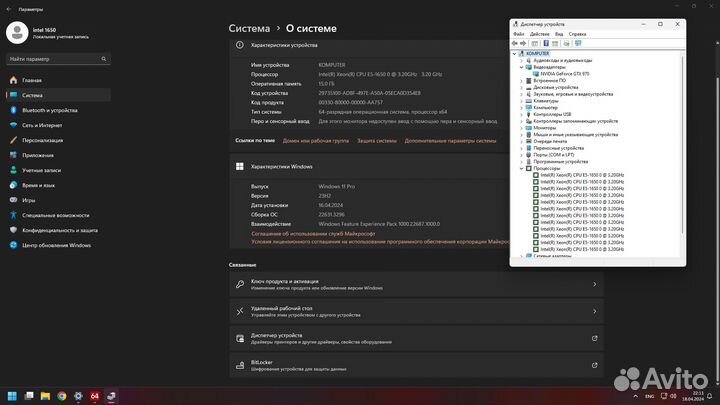Expand the Клавиатуры node
Viewport: 720px width, 405px height.
pyautogui.click(x=521, y=101)
